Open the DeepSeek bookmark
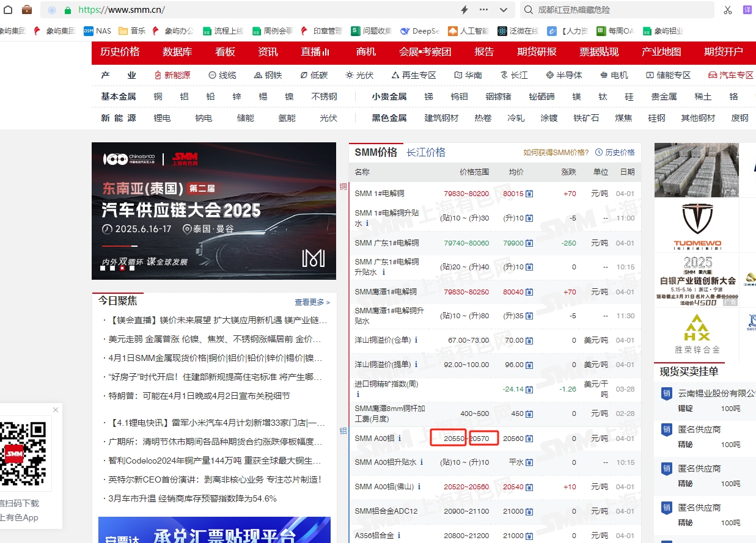The height and width of the screenshot is (543, 756). 420,31
